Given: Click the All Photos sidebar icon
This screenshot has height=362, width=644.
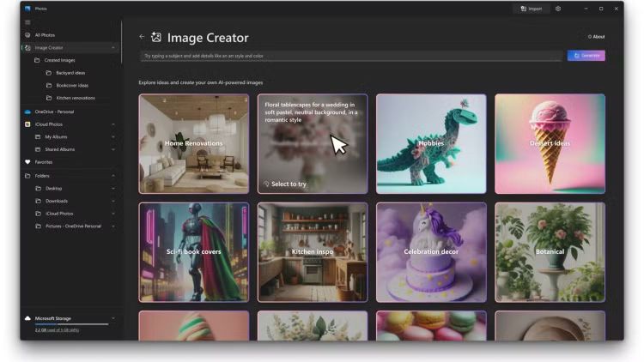Looking at the screenshot, I should [x=27, y=35].
